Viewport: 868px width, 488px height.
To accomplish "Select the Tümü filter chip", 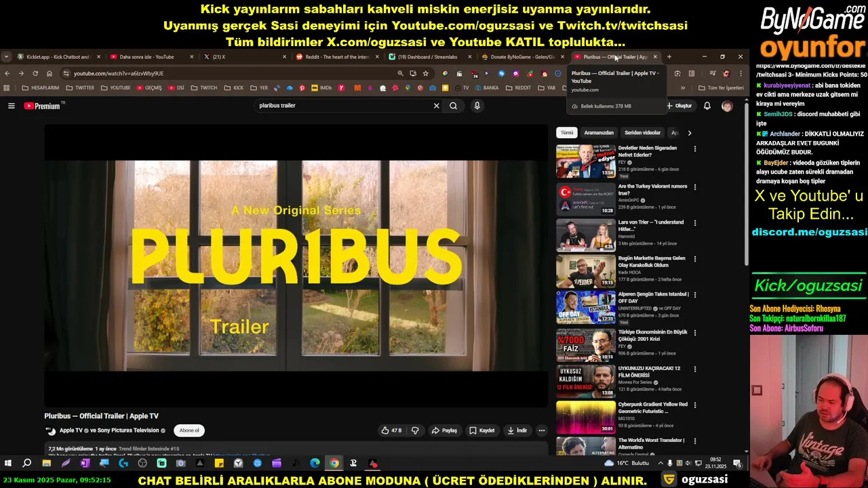I will (x=567, y=133).
